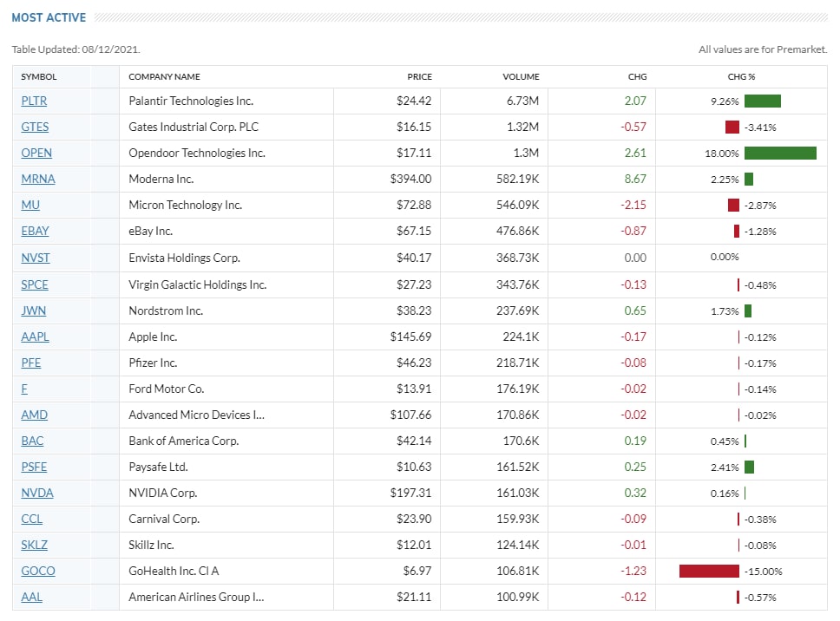The image size is (840, 621).
Task: Click the VOLUME column header
Action: click(x=521, y=76)
